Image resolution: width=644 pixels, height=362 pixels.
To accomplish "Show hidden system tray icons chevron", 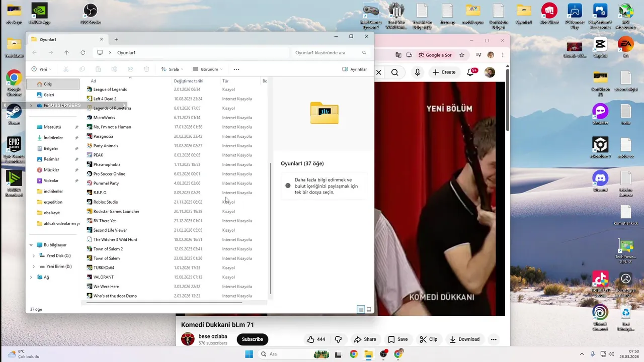I will [582, 354].
